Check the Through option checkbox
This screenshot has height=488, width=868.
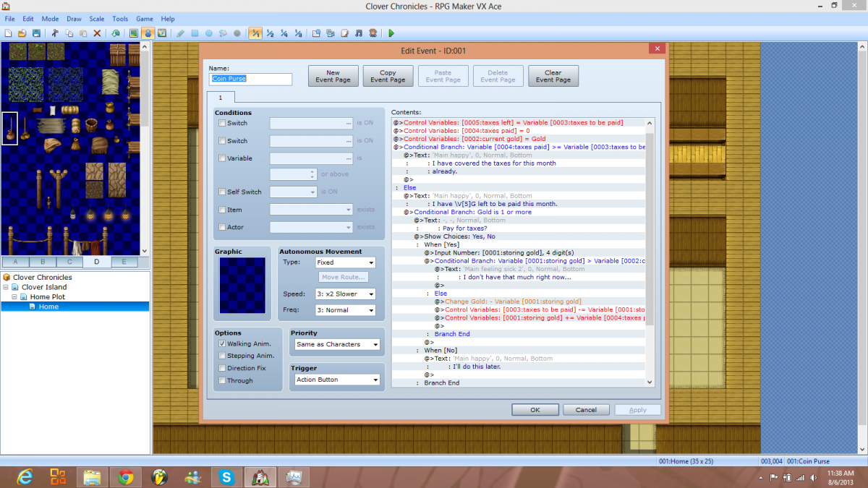(222, 380)
